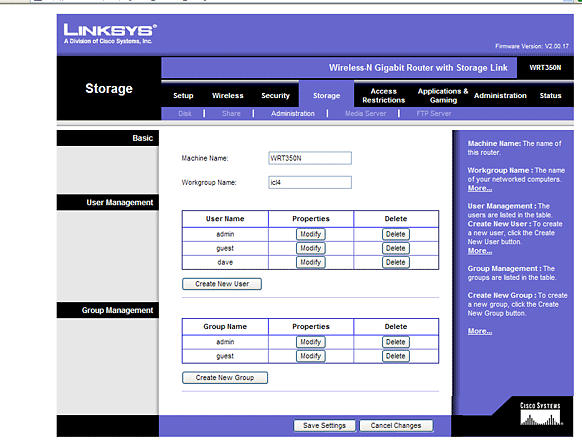This screenshot has height=441, width=582.
Task: Modify the admin user
Action: coord(311,234)
